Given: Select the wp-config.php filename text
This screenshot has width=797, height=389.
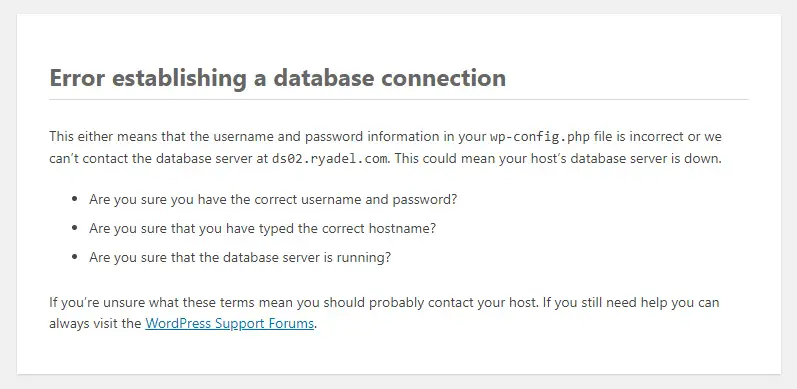Looking at the screenshot, I should [540, 137].
